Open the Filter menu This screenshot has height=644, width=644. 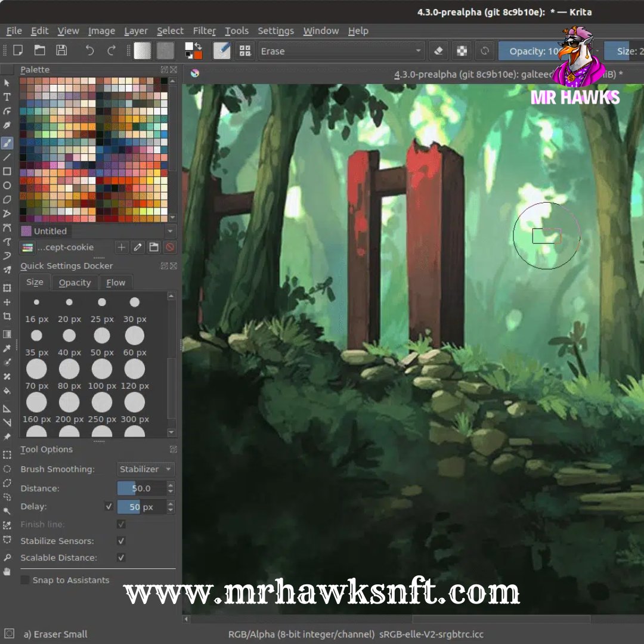(204, 31)
